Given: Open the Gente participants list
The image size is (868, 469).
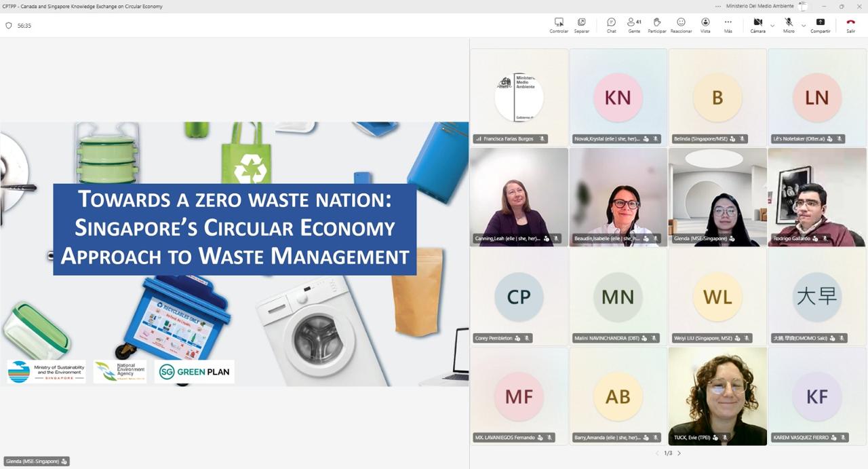Looking at the screenshot, I should tap(634, 25).
